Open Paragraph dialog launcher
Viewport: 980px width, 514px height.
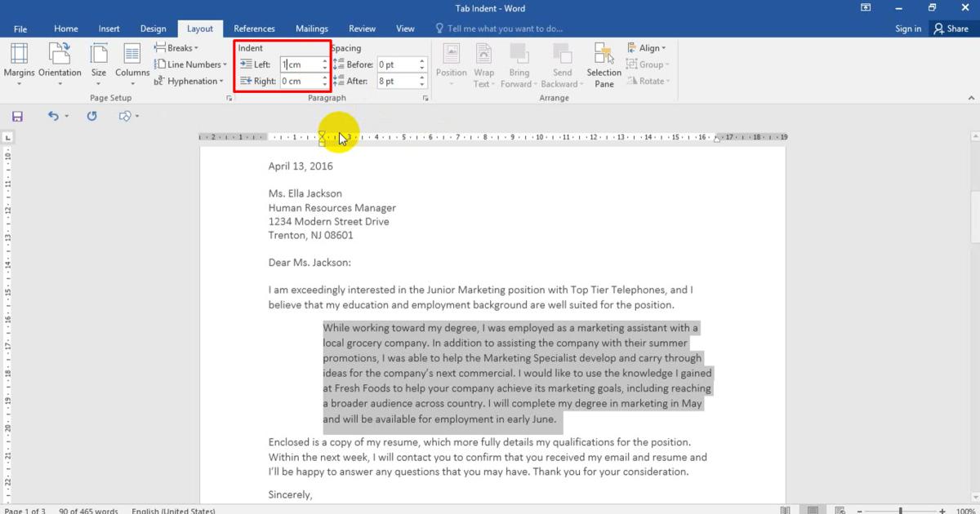point(425,98)
